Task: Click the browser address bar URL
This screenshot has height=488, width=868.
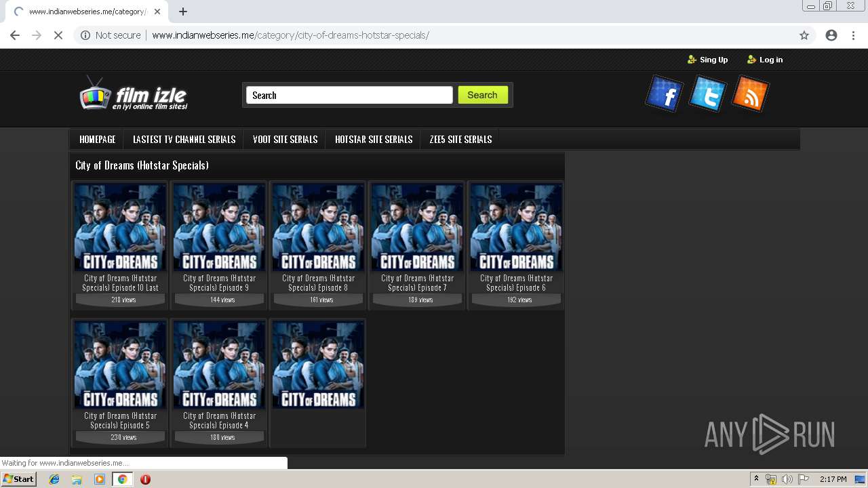Action: point(290,35)
